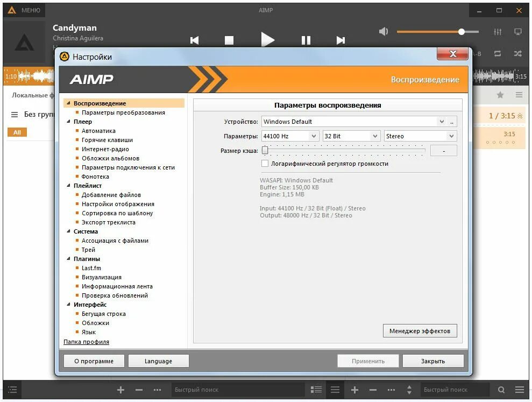This screenshot has width=532, height=402.
Task: Select Фонотека settings page
Action: 95,177
